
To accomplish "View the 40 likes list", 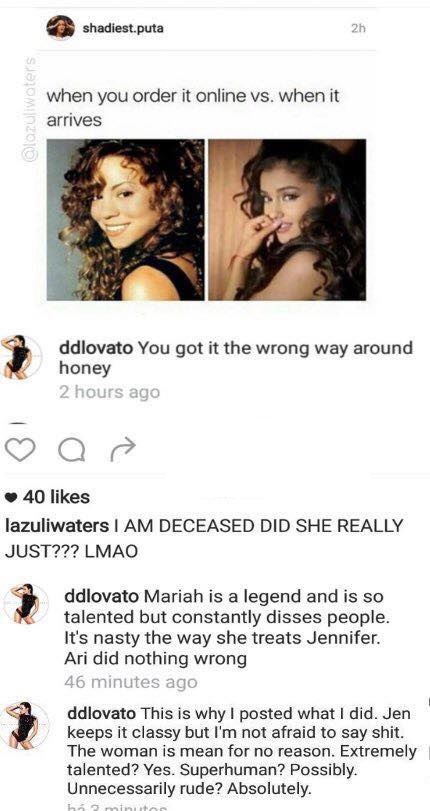I will pyautogui.click(x=56, y=498).
